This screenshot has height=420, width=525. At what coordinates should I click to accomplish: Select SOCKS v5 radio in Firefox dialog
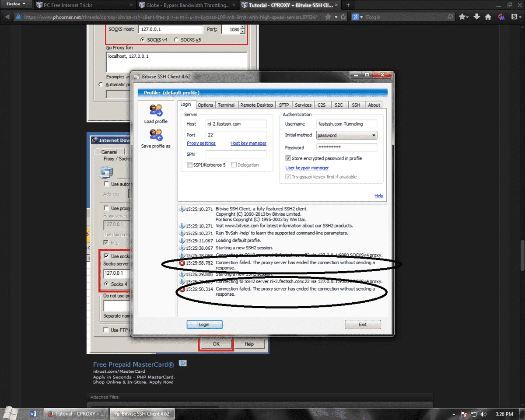pos(176,40)
